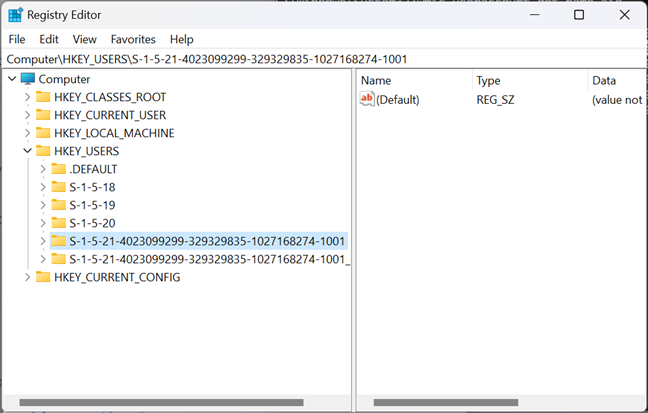Expand the highlighted S-1-5-21 key ending in 1001
Viewport: 648px width, 413px height.
pos(43,241)
